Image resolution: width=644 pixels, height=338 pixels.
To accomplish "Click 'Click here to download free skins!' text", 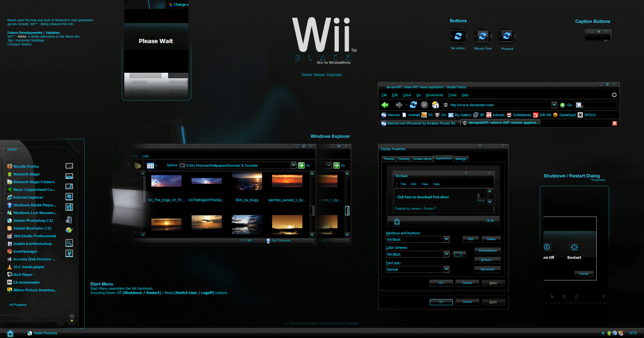I will click(423, 197).
